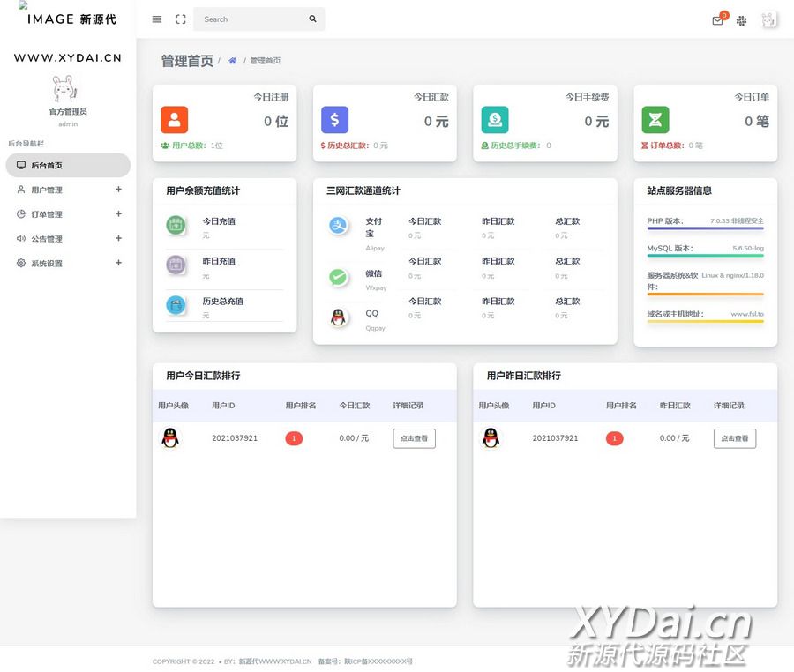Click the QQ avatar in today's ranking row
The height and width of the screenshot is (672, 794).
pos(170,437)
